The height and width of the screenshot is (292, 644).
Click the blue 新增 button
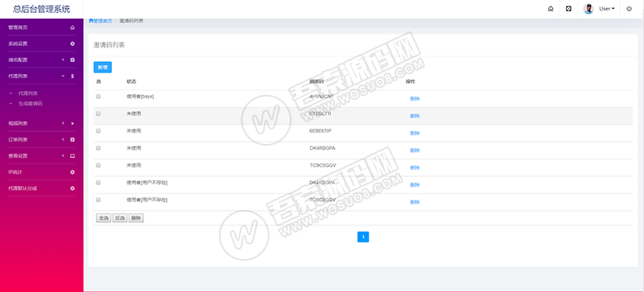coord(103,68)
